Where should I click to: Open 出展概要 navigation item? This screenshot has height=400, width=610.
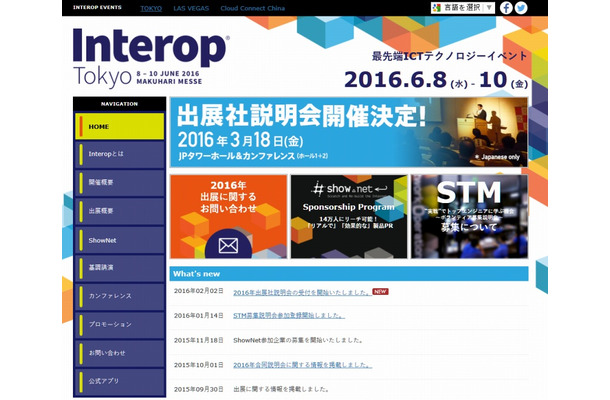120,211
